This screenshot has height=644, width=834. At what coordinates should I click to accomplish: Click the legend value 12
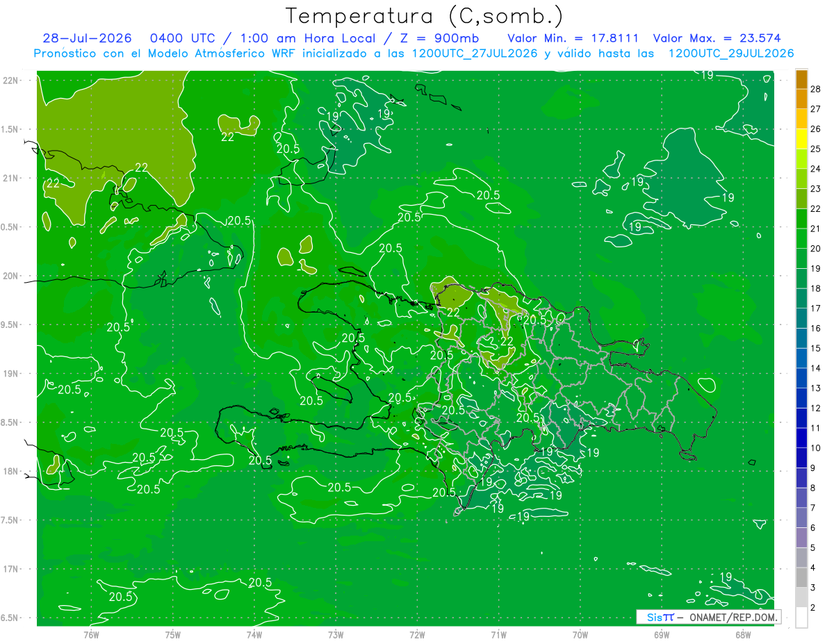coord(816,408)
